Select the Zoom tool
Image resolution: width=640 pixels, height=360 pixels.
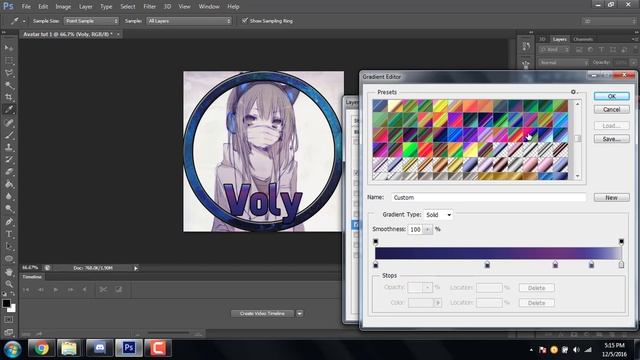tap(9, 284)
